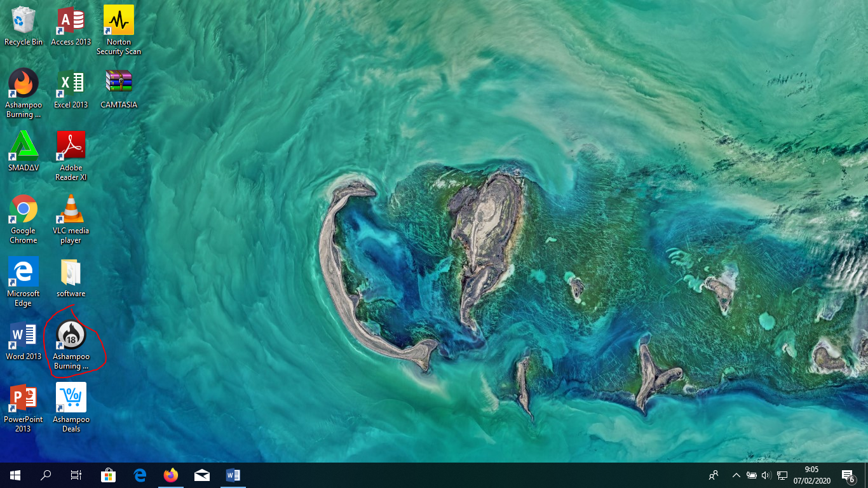The height and width of the screenshot is (488, 868).
Task: Select the Recycle Bin desktop icon
Action: (24, 27)
